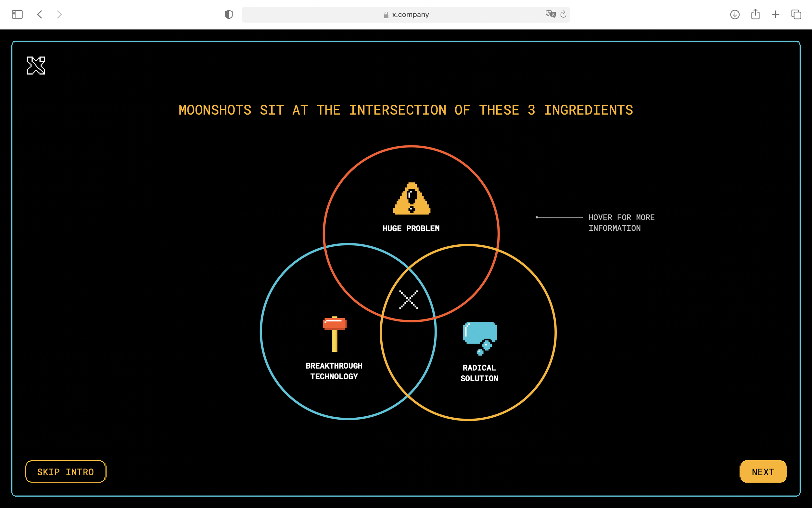Reload the x.company page
This screenshot has width=812, height=508.
563,14
